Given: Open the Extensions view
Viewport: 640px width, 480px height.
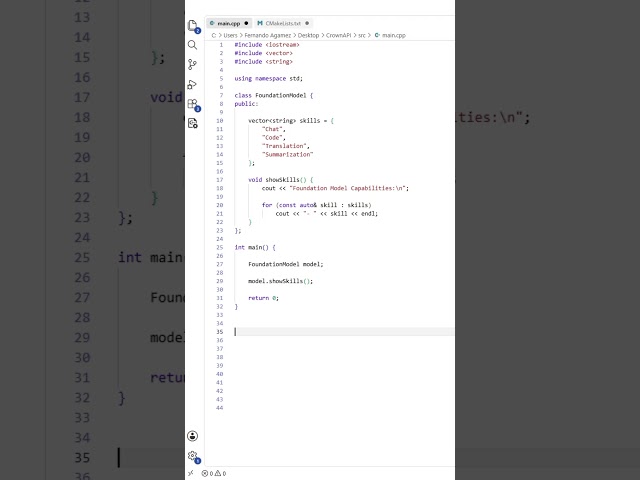Looking at the screenshot, I should coord(193,104).
